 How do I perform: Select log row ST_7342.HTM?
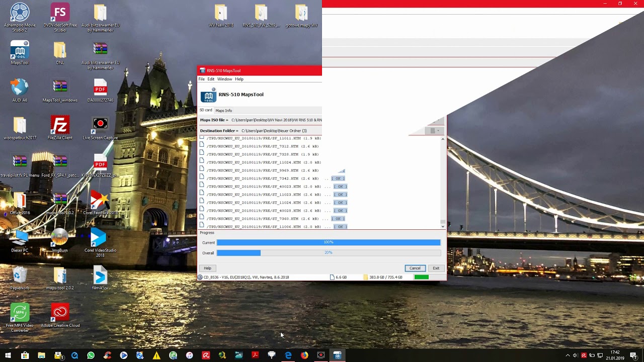pyautogui.click(x=272, y=178)
